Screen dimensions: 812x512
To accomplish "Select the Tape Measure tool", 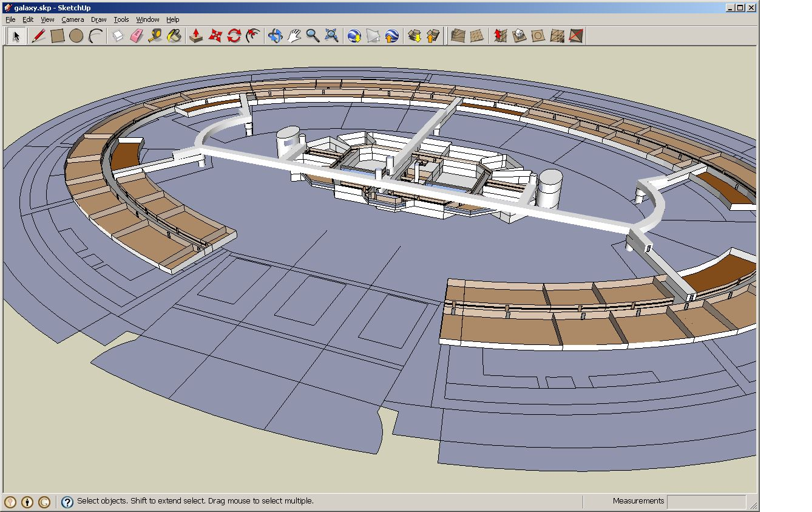I will [x=155, y=36].
